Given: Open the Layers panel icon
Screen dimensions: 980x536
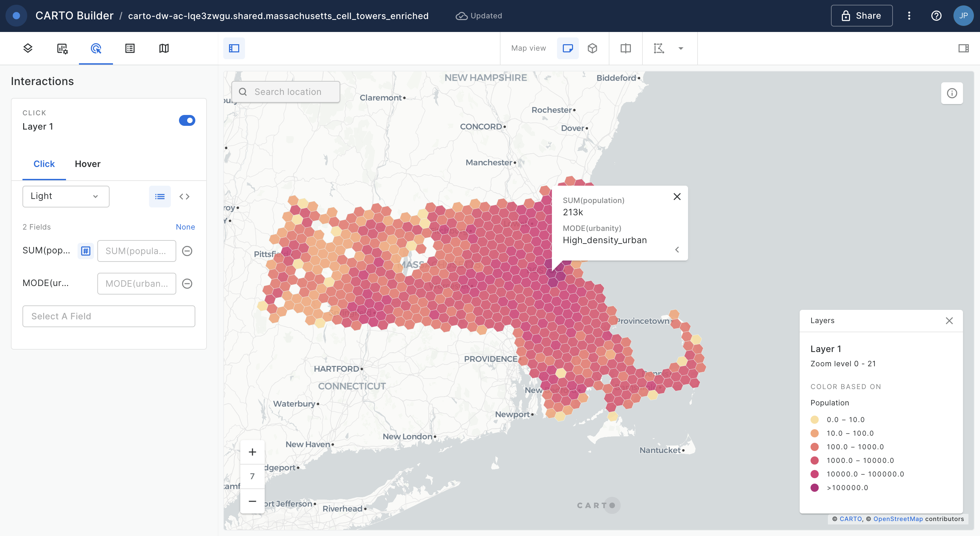Looking at the screenshot, I should point(28,48).
